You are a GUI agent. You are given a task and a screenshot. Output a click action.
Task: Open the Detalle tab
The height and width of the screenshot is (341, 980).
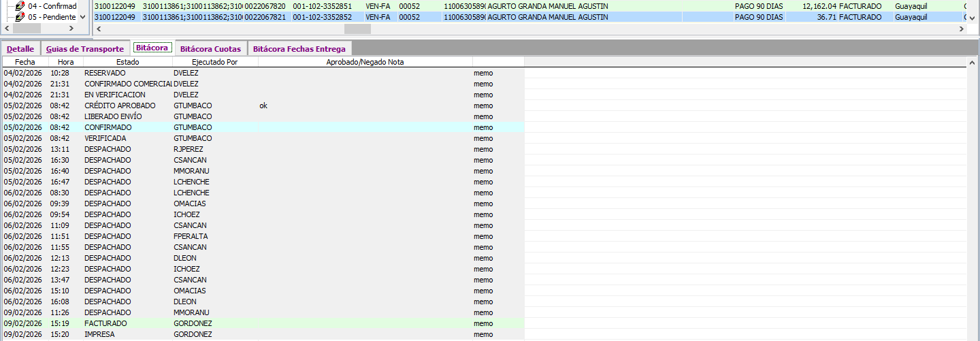tap(20, 49)
